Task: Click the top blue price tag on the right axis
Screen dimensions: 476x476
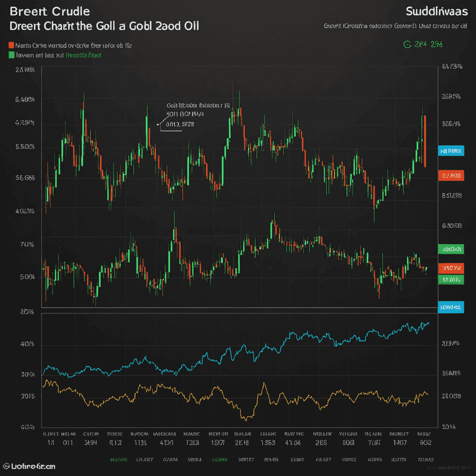Action: pyautogui.click(x=451, y=151)
